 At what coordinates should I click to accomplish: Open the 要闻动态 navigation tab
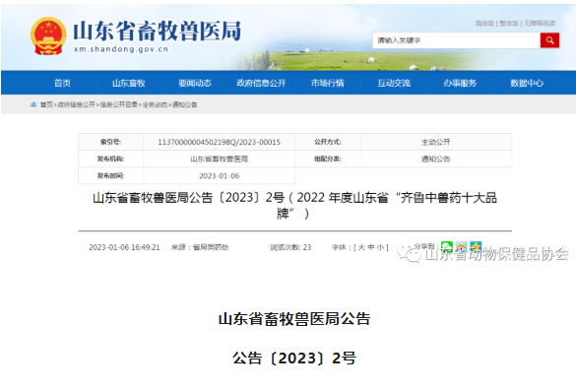(195, 83)
